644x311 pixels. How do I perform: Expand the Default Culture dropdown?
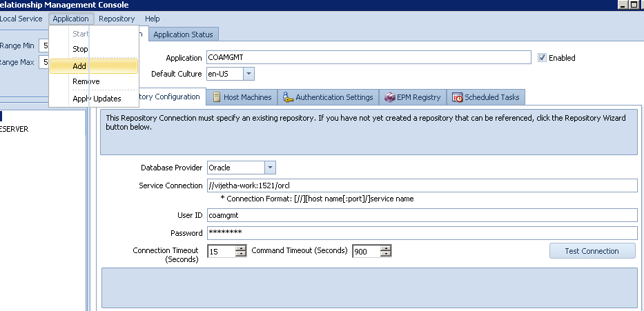(248, 74)
